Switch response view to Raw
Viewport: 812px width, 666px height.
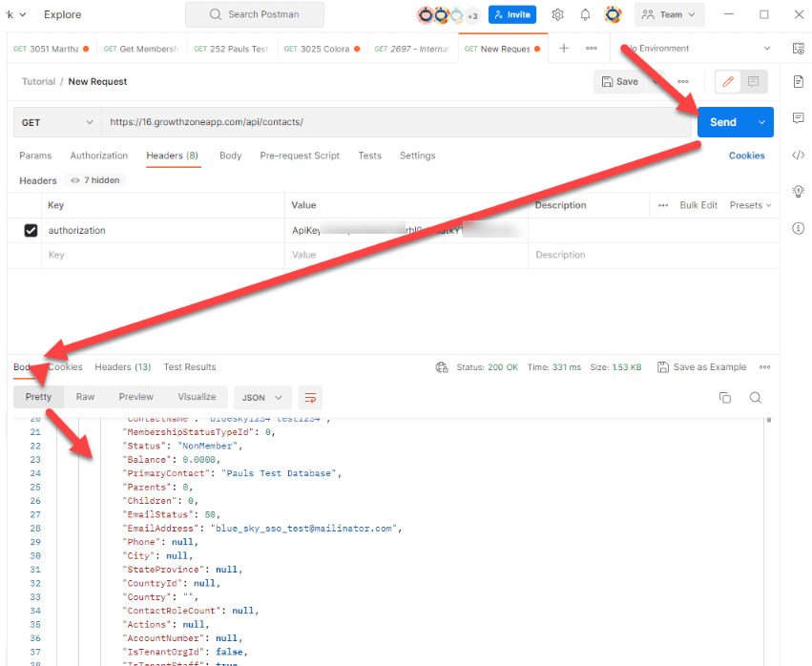click(x=86, y=397)
